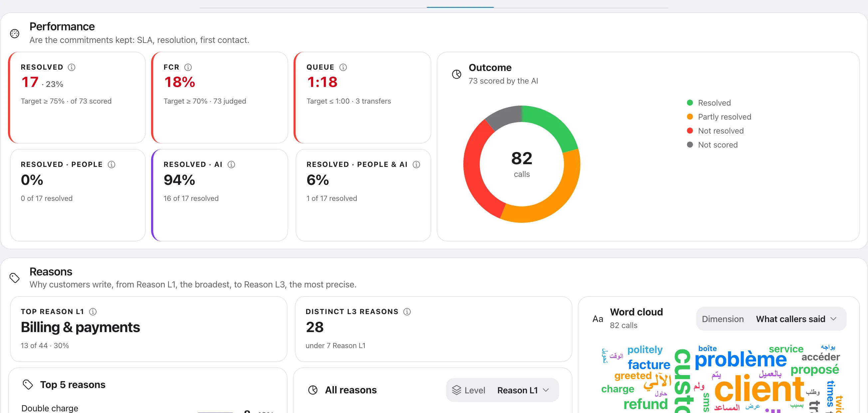Click the 'Target ≥ 70% · 73 judged' text

(205, 101)
